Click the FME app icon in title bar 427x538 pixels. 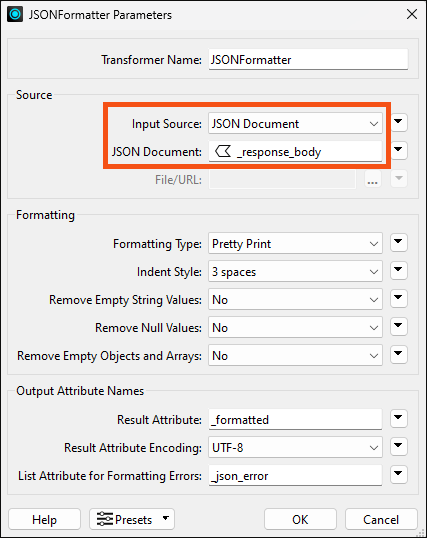tap(15, 14)
